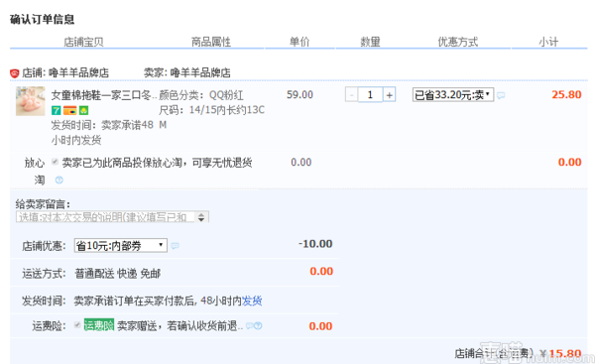This screenshot has width=595, height=364.
Task: Click the shop discount amount -10.00
Action: 315,244
